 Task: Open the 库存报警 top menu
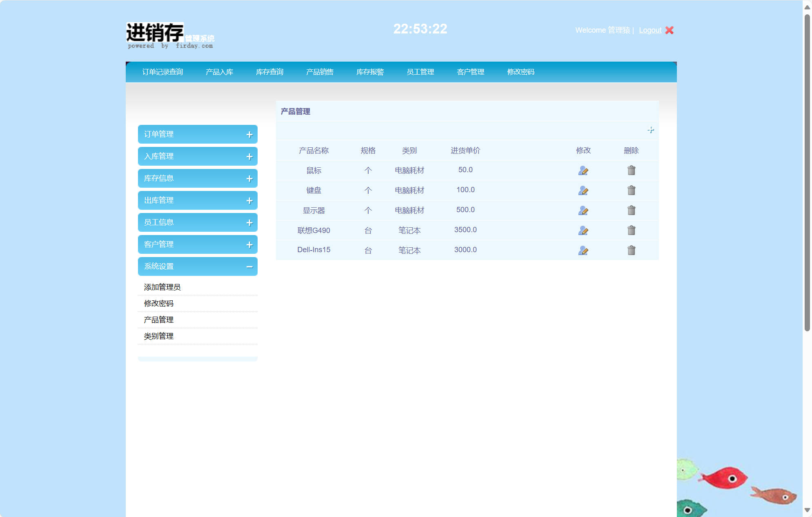(370, 72)
